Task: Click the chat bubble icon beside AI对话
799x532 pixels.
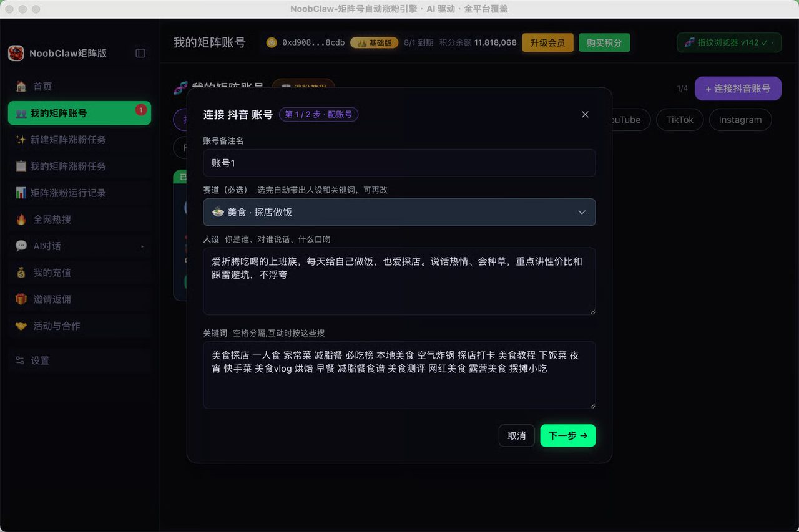Action: pos(21,246)
